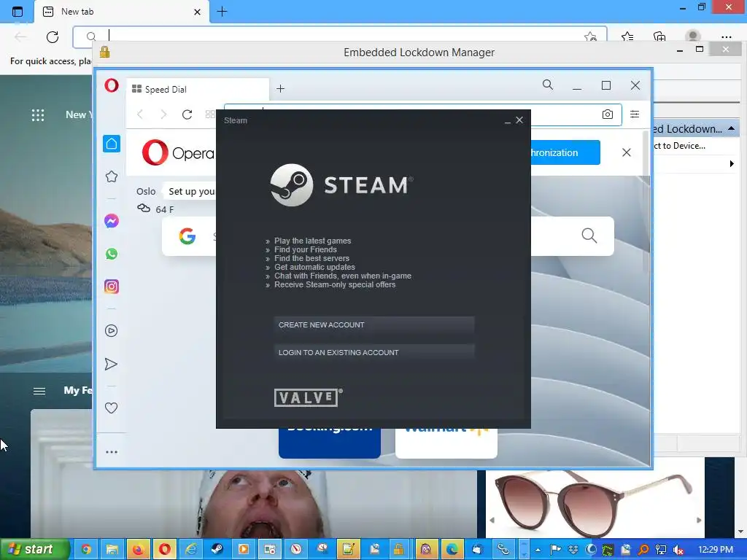Viewport: 747px width, 560px height.
Task: Open Opera sidebar three-dot setup menu
Action: click(x=112, y=452)
